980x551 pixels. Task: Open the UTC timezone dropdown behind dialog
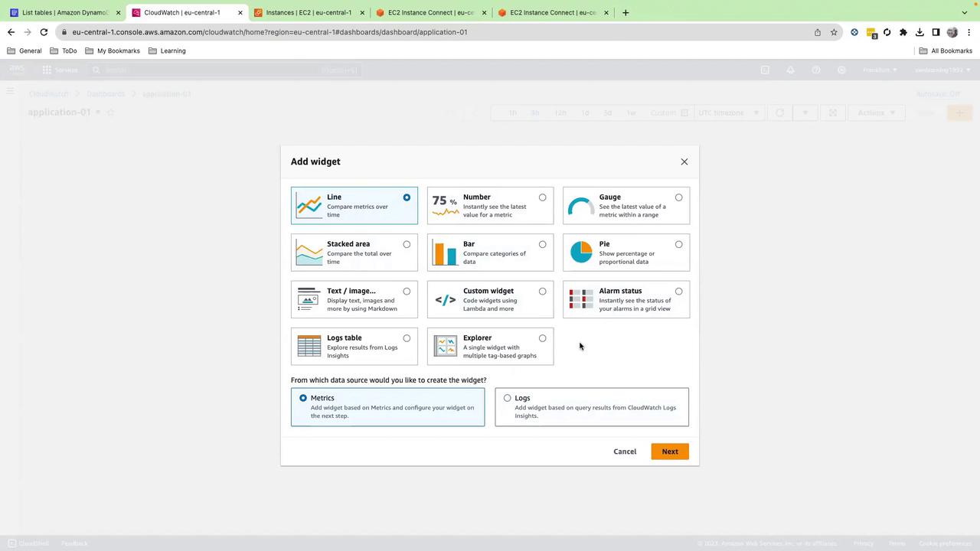point(728,112)
